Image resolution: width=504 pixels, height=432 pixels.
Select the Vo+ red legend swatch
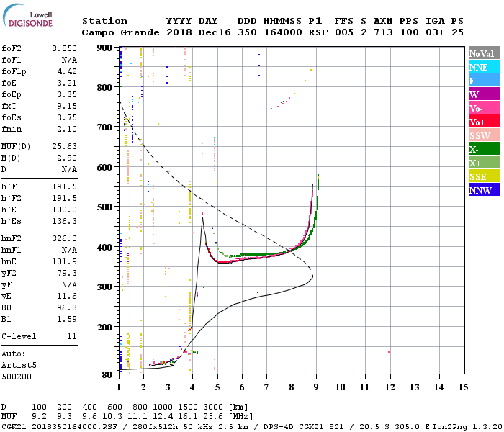tap(484, 122)
